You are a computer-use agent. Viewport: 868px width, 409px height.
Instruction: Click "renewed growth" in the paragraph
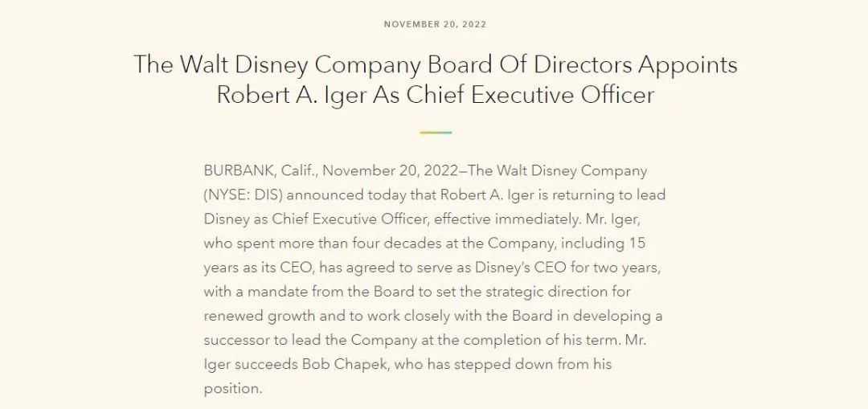[x=260, y=316]
